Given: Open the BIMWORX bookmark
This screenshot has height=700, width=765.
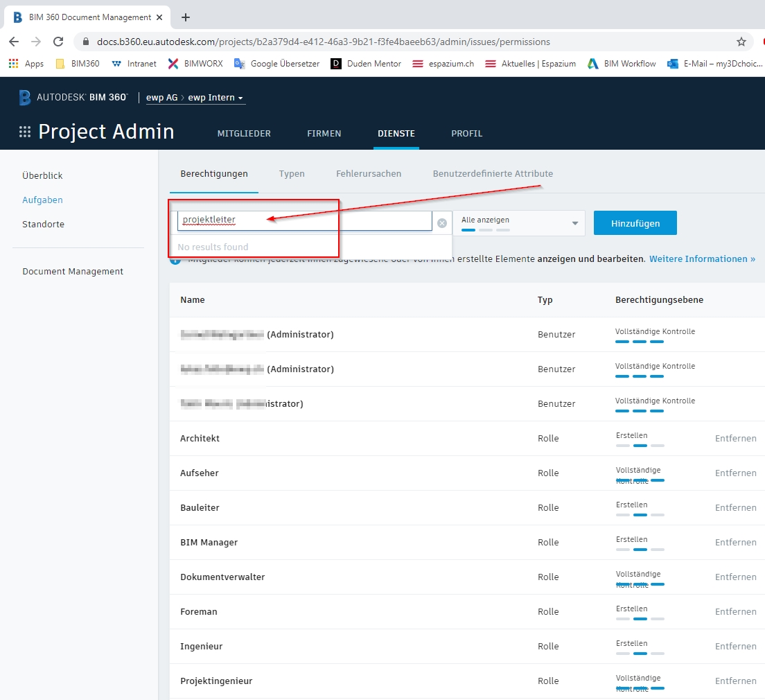Looking at the screenshot, I should (195, 64).
